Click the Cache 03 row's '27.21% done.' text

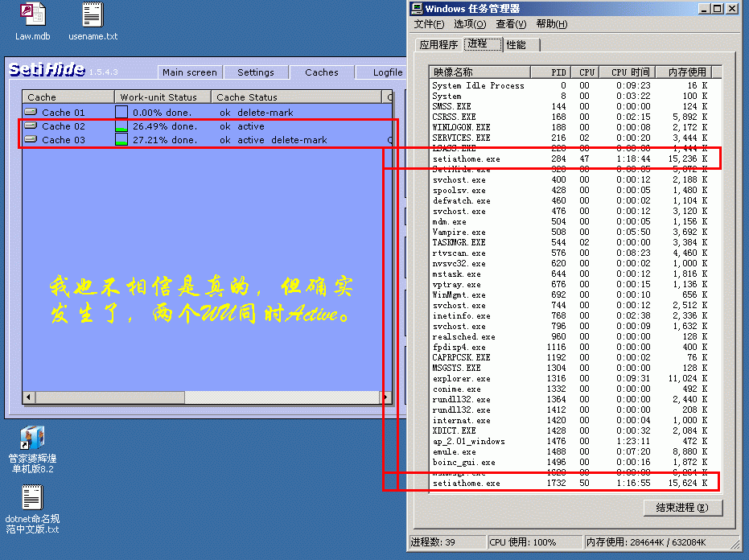165,140
